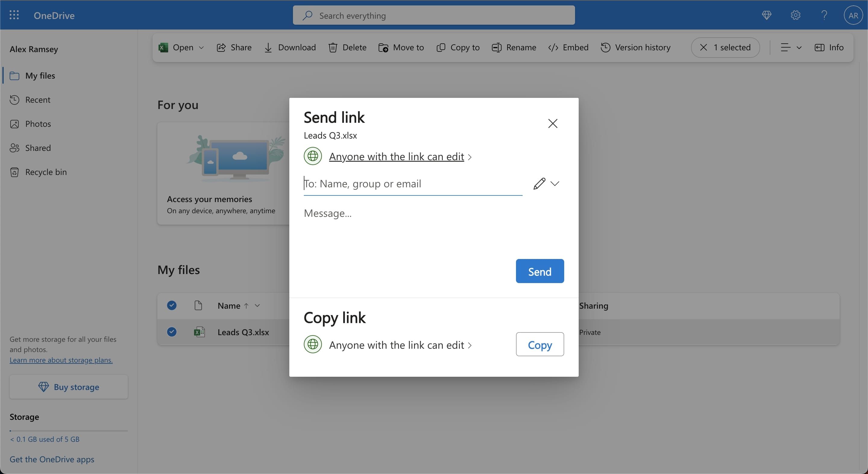The height and width of the screenshot is (474, 868).
Task: Expand the Name column sort dropdown
Action: pyautogui.click(x=257, y=305)
